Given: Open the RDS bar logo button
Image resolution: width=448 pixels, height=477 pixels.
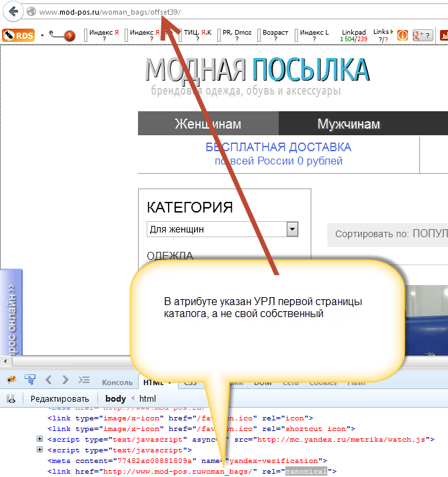Looking at the screenshot, I should (18, 35).
